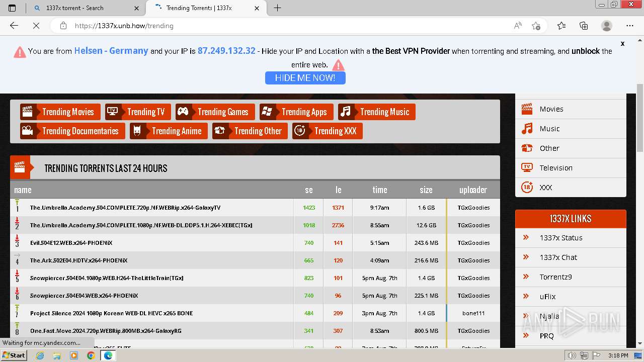Screen dimensions: 644x362
Task: Open The.Umbrella.Academy 1080p XEBEC torrent
Action: tap(141, 225)
